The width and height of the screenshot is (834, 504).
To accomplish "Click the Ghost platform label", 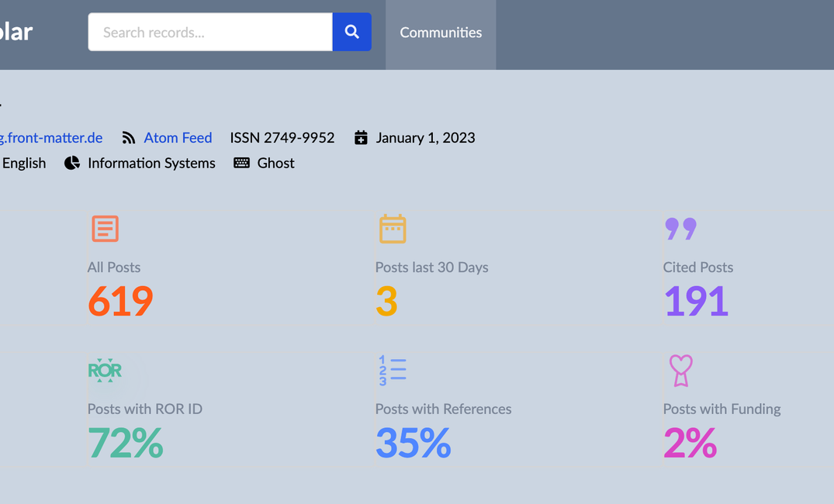I will click(x=277, y=163).
